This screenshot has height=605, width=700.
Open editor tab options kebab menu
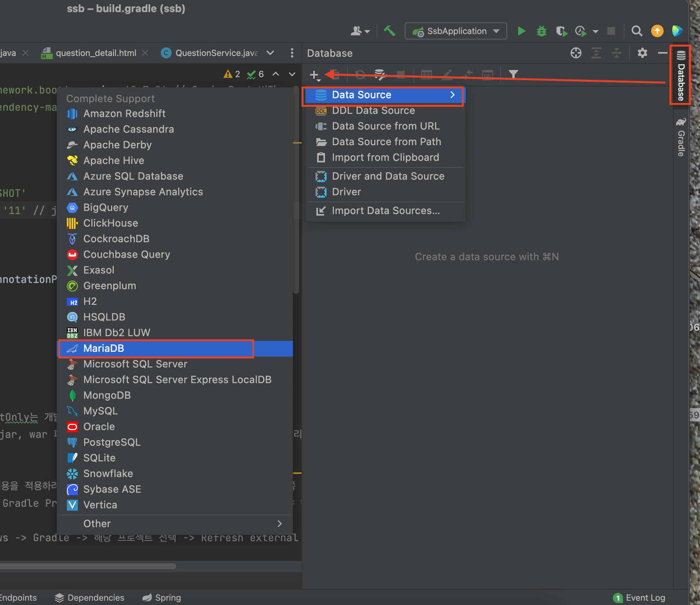click(292, 53)
